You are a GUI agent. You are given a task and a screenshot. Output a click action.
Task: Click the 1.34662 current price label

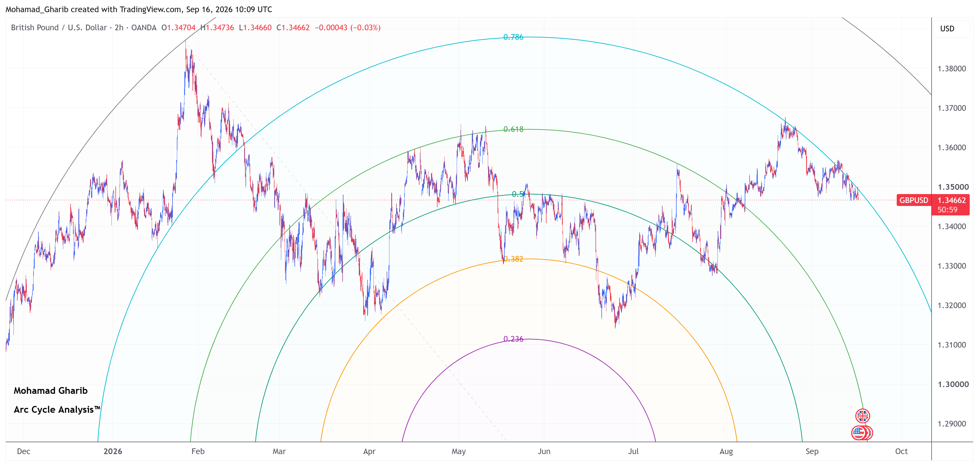[951, 200]
